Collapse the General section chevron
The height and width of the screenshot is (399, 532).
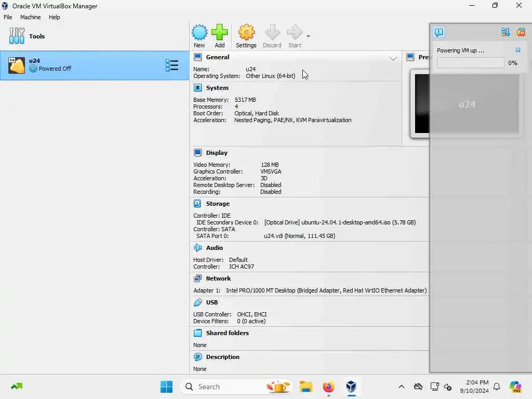393,58
